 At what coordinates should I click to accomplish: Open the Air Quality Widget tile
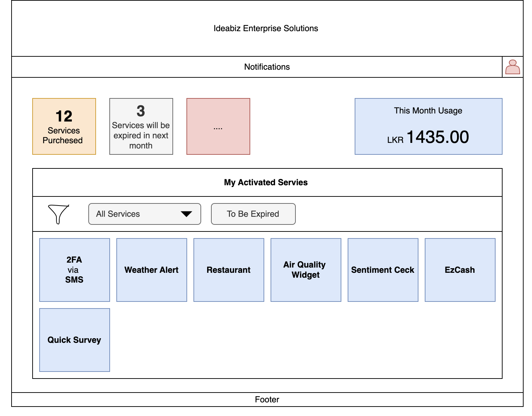pos(306,270)
